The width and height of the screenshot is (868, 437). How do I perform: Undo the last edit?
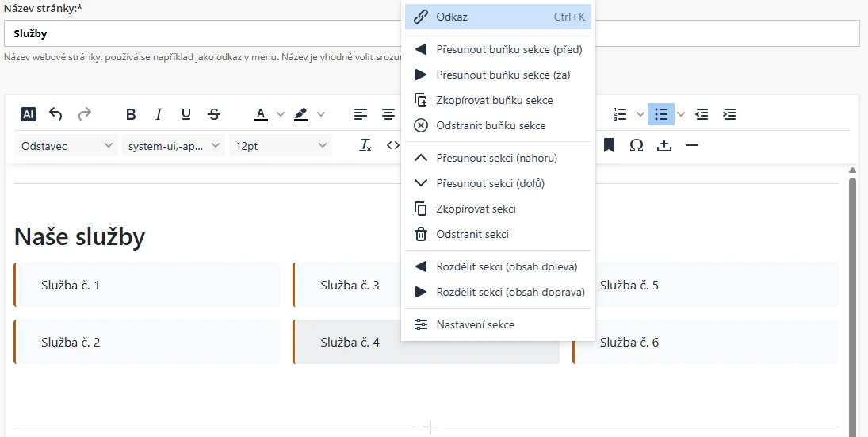coord(55,114)
